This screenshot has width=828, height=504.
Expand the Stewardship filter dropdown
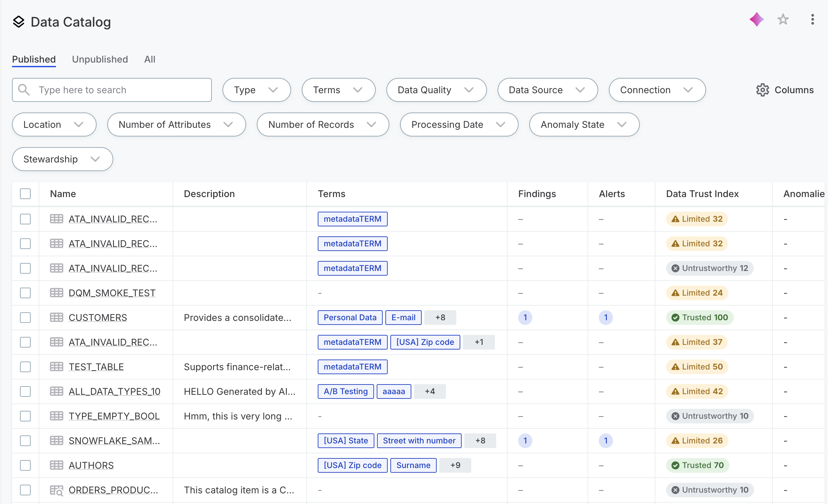tap(62, 159)
